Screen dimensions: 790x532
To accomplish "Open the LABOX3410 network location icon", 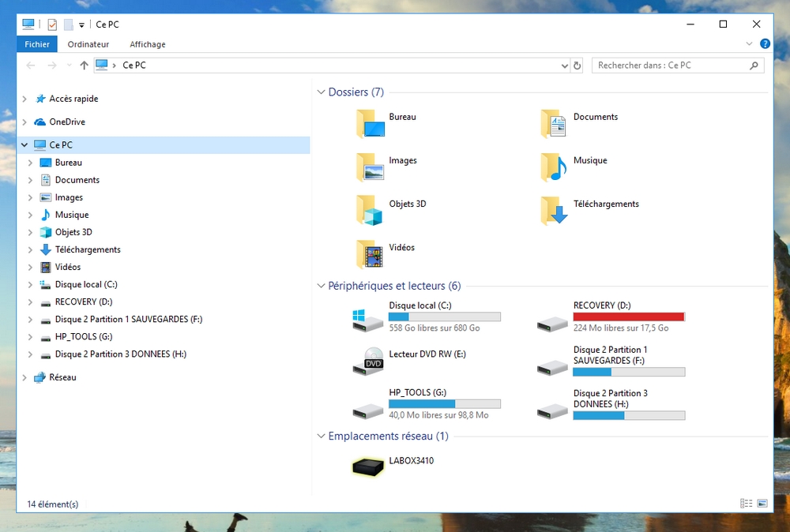I will point(368,466).
